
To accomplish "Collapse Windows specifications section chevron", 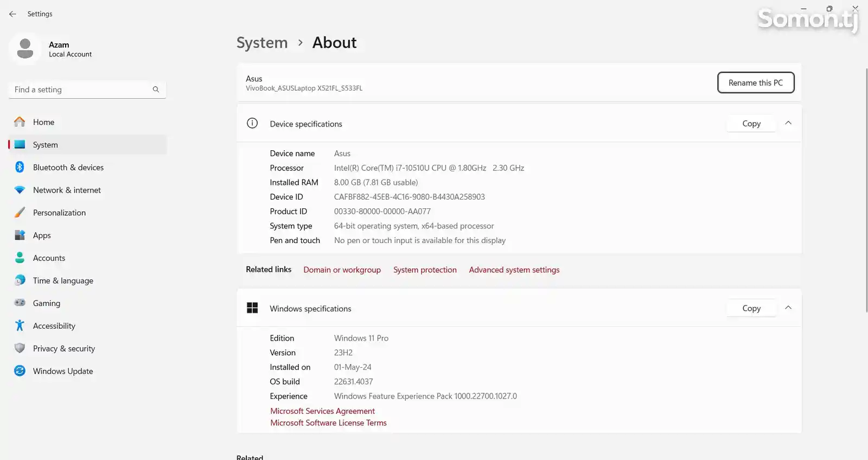I will (788, 308).
